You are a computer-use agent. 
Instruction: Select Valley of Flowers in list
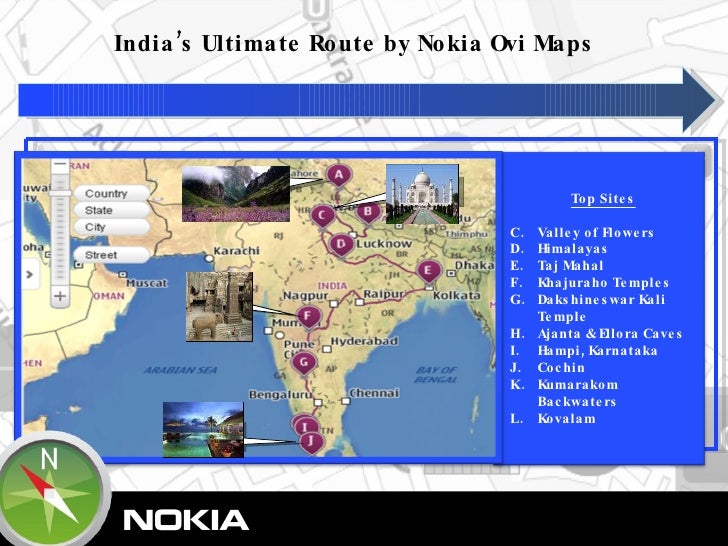(x=596, y=232)
